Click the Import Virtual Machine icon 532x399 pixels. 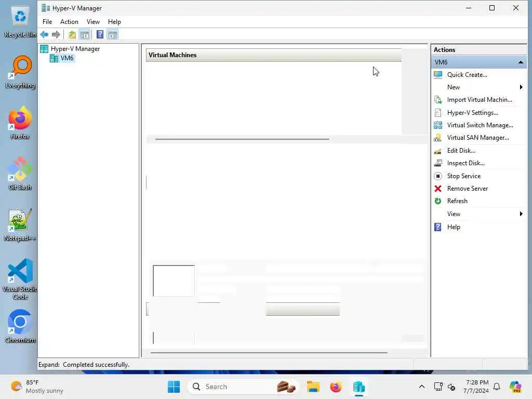tap(437, 100)
